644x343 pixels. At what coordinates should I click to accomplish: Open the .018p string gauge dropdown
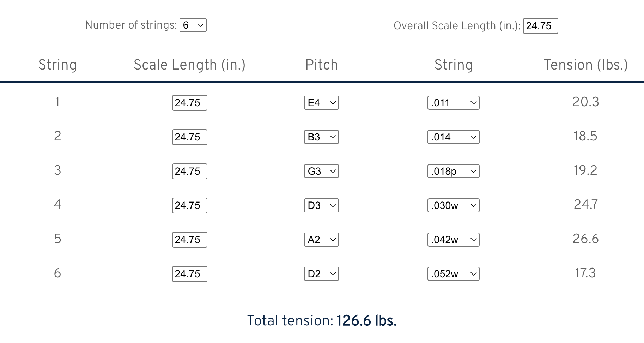coord(453,171)
